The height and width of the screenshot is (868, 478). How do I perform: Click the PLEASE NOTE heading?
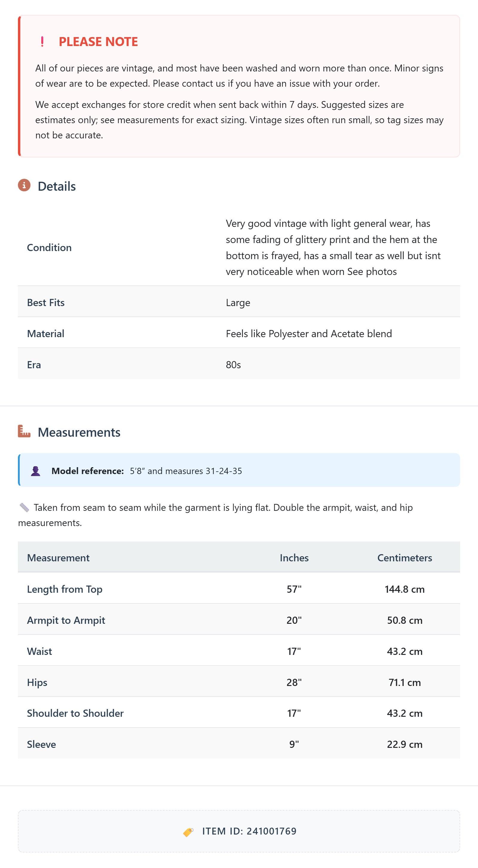click(x=98, y=42)
